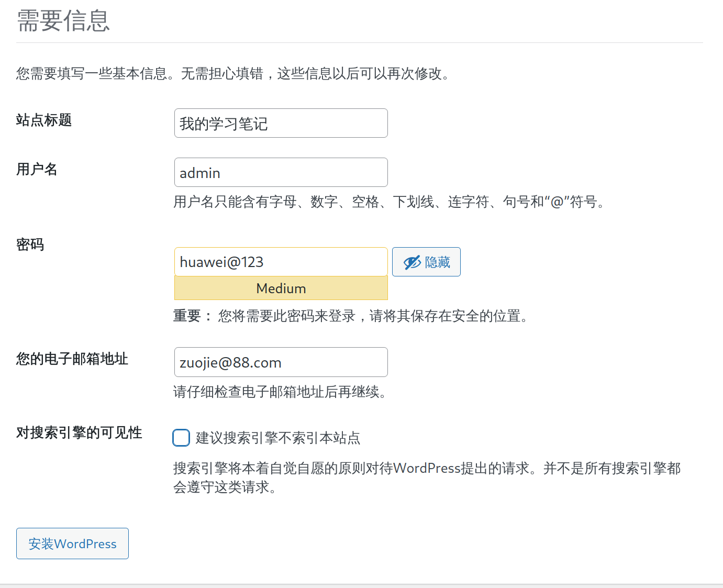Click into the username field showing admin
The height and width of the screenshot is (588, 723).
281,173
